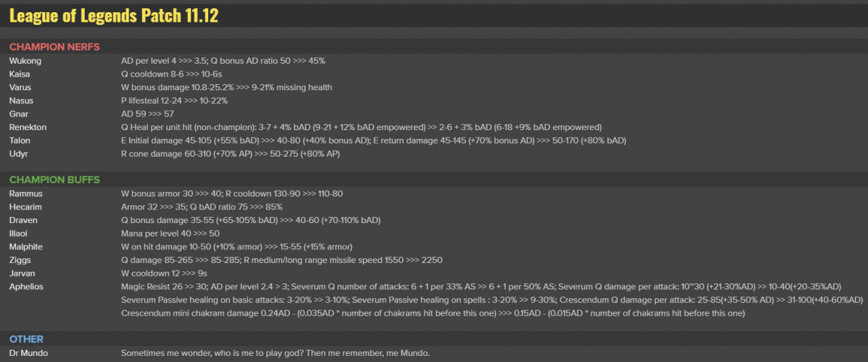Click the Malphite champion name
The image size is (868, 362).
click(x=26, y=247)
